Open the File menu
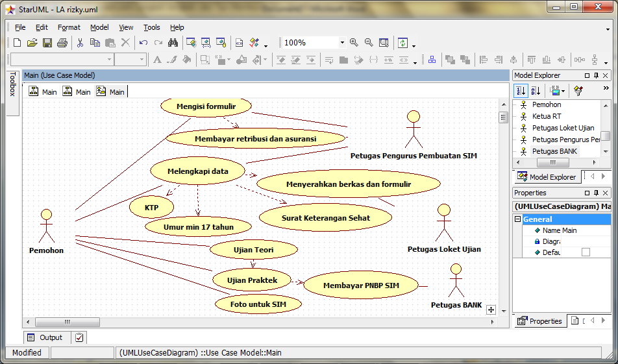 pos(20,27)
